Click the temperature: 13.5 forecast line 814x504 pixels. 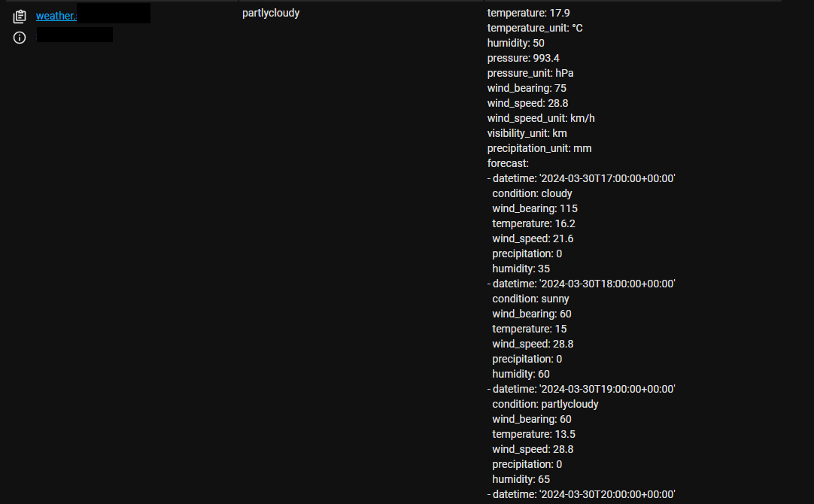[x=533, y=435]
